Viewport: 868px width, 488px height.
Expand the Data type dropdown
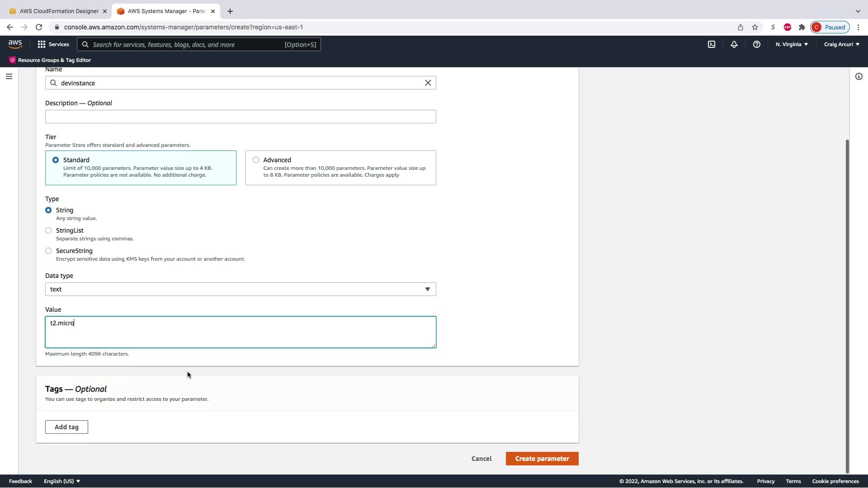point(241,289)
